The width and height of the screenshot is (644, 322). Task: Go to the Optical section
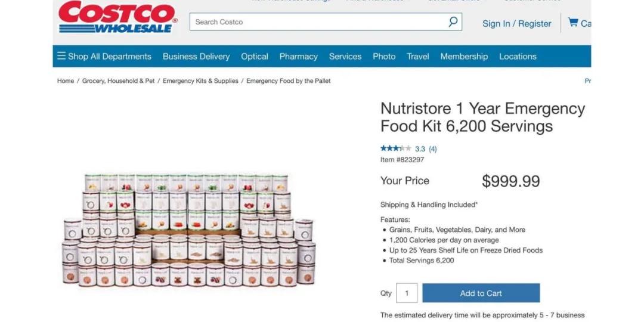(255, 56)
